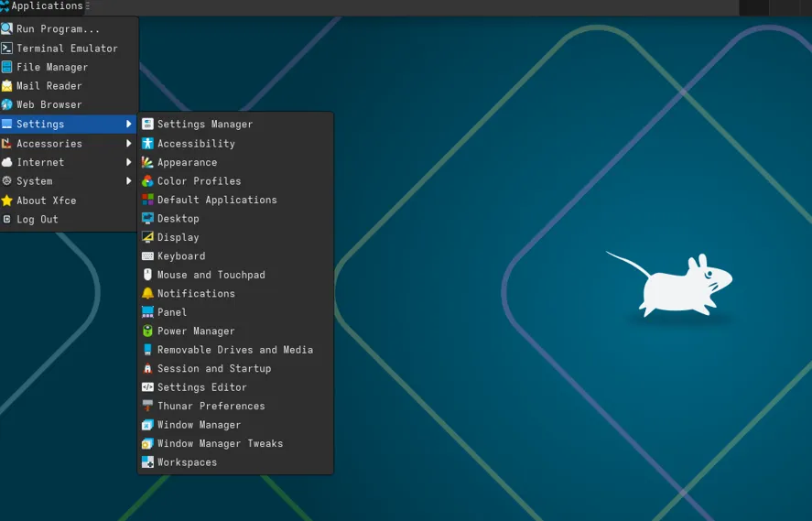Select Removable Drives and Media entry
This screenshot has height=521, width=812.
pyautogui.click(x=235, y=350)
